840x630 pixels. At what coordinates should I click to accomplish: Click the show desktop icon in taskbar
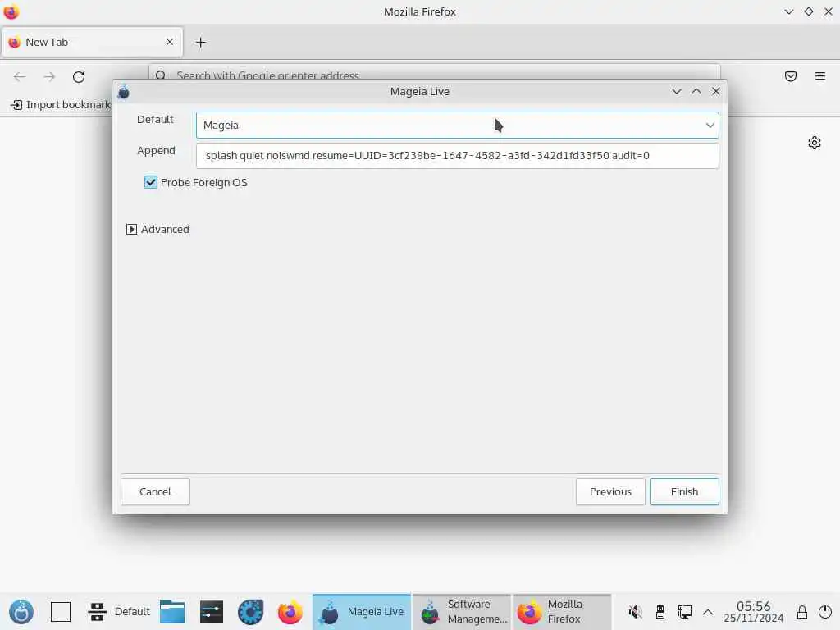[61, 612]
